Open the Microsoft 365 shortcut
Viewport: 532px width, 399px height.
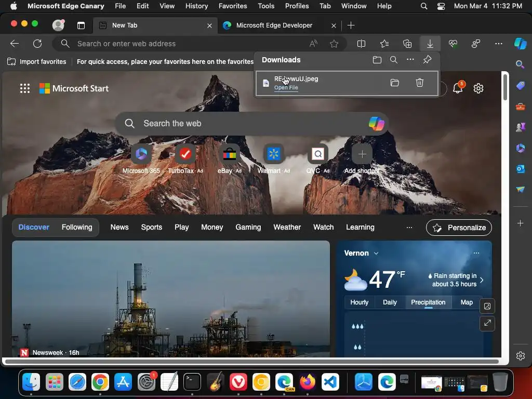tap(141, 159)
